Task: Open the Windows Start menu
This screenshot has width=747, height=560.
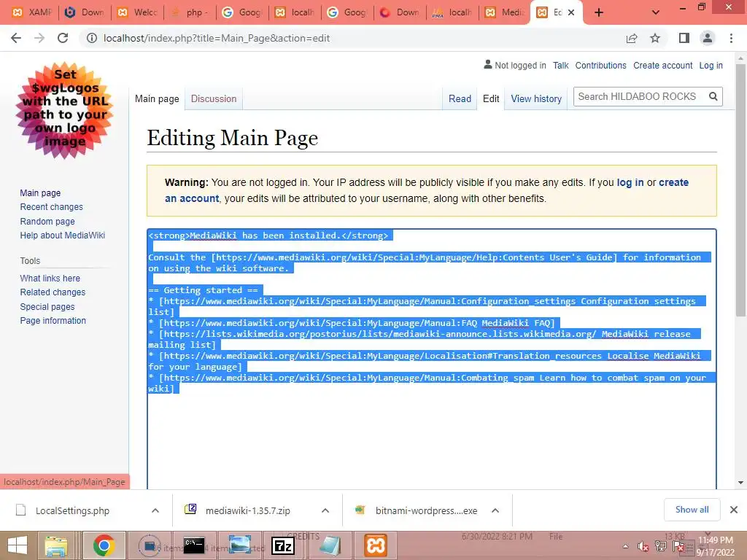Action: [18, 545]
